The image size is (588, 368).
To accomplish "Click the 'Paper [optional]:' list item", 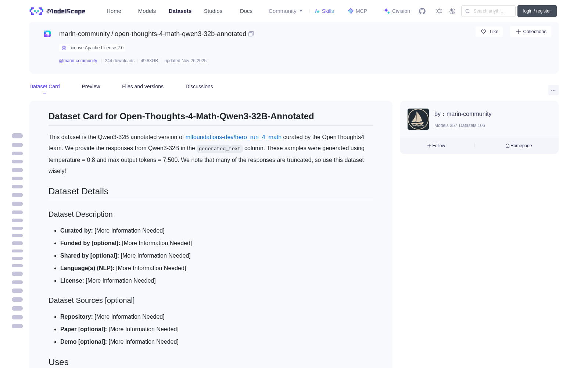I will (x=119, y=329).
